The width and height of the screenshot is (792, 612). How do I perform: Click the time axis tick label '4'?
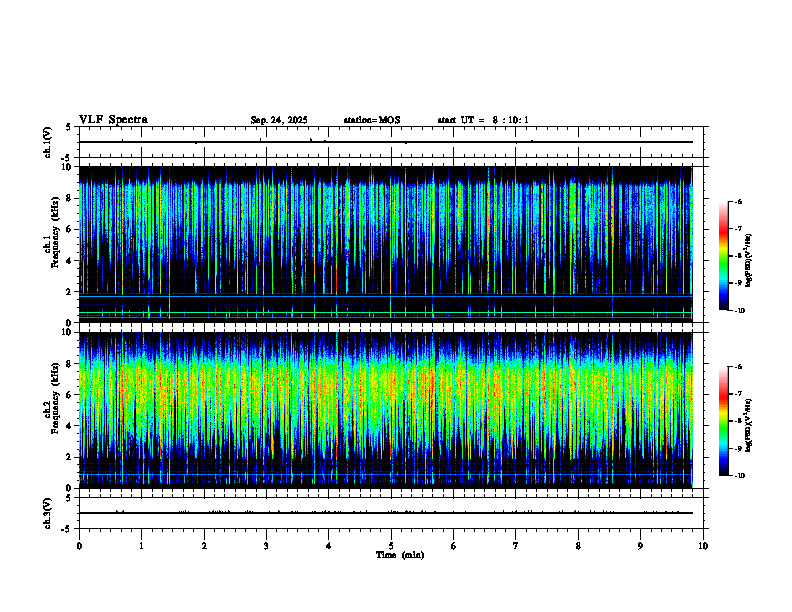[x=328, y=546]
